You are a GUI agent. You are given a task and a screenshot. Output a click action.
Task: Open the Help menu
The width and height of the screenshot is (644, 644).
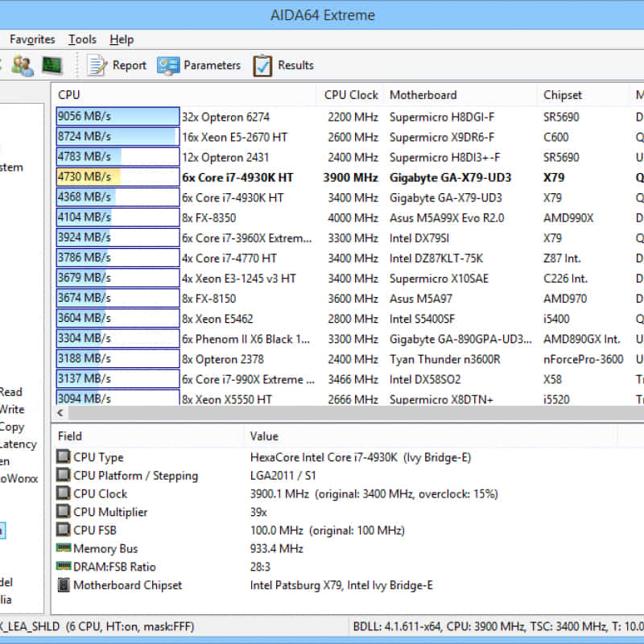pos(122,39)
